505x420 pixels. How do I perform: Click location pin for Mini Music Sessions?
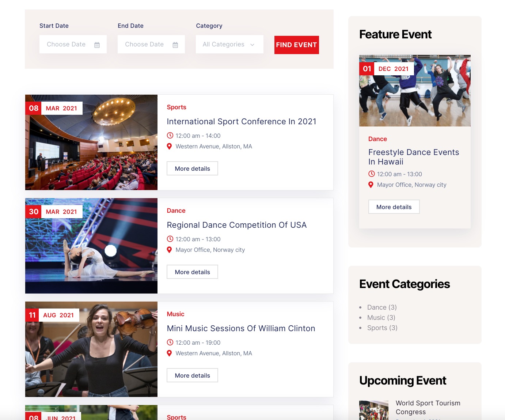[x=169, y=353]
